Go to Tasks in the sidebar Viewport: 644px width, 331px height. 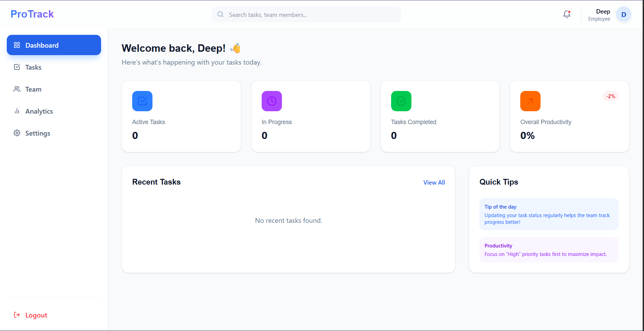33,67
